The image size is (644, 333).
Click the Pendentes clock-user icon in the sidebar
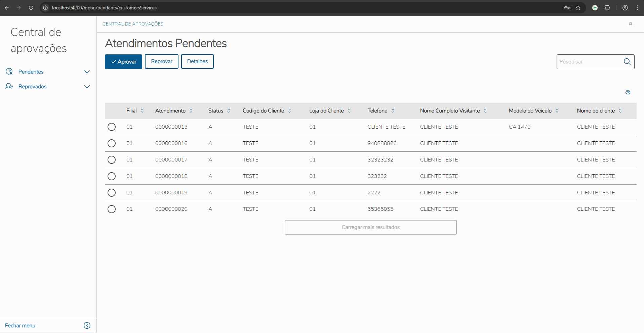tap(9, 72)
